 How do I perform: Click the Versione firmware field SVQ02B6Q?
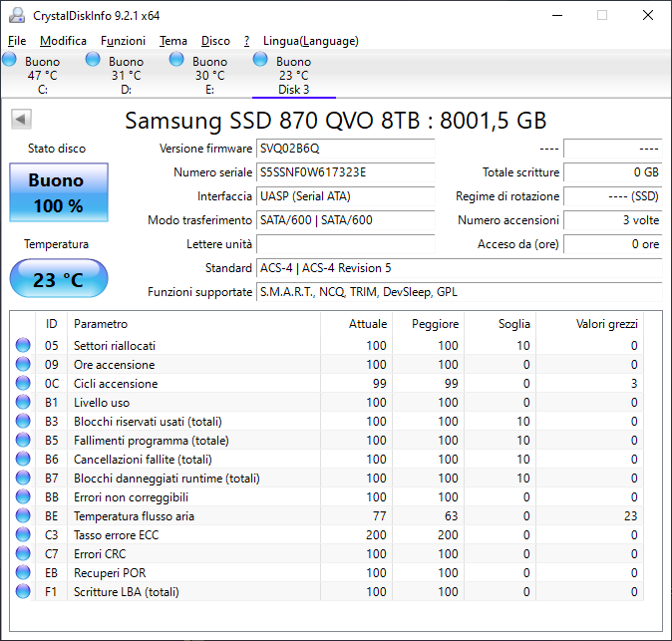(x=345, y=149)
